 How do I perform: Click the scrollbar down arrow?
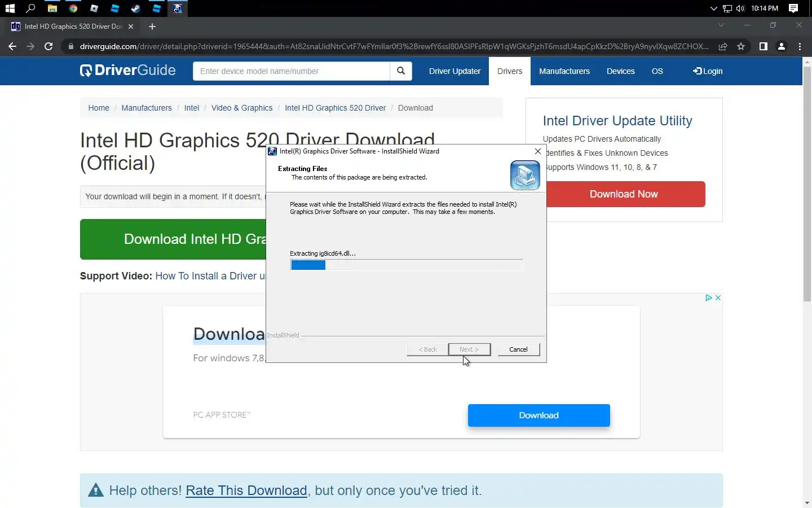click(x=807, y=503)
